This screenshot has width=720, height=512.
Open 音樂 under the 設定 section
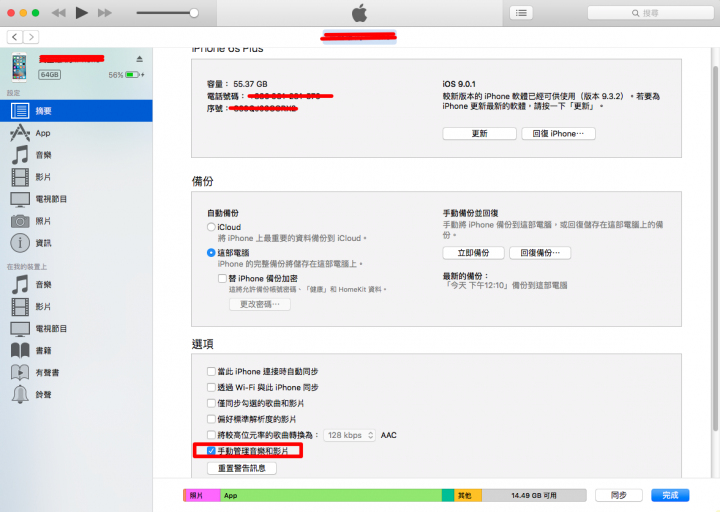click(76, 155)
